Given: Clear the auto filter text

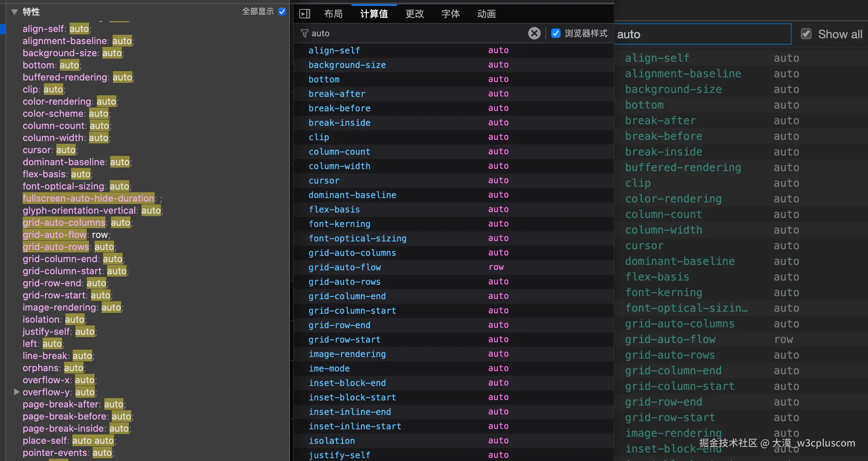Looking at the screenshot, I should click(534, 33).
